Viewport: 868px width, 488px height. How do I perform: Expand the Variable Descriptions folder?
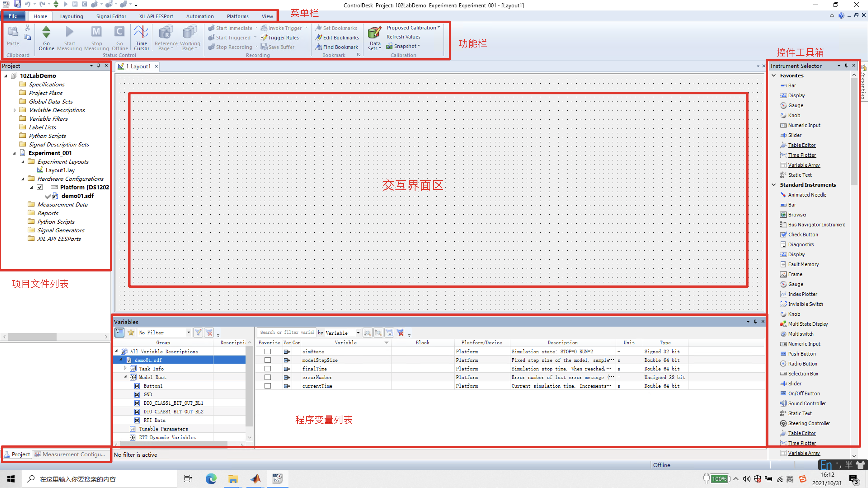pyautogui.click(x=14, y=110)
